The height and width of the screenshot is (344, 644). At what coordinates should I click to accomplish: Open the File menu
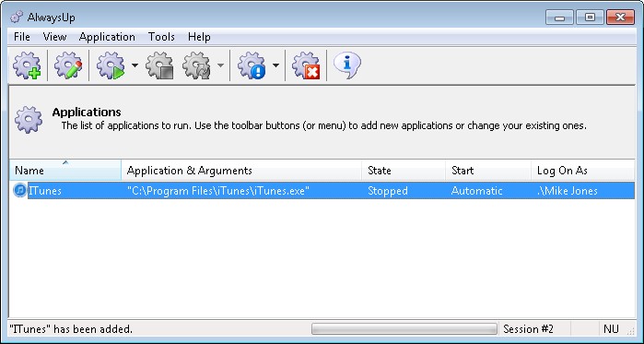pos(22,37)
